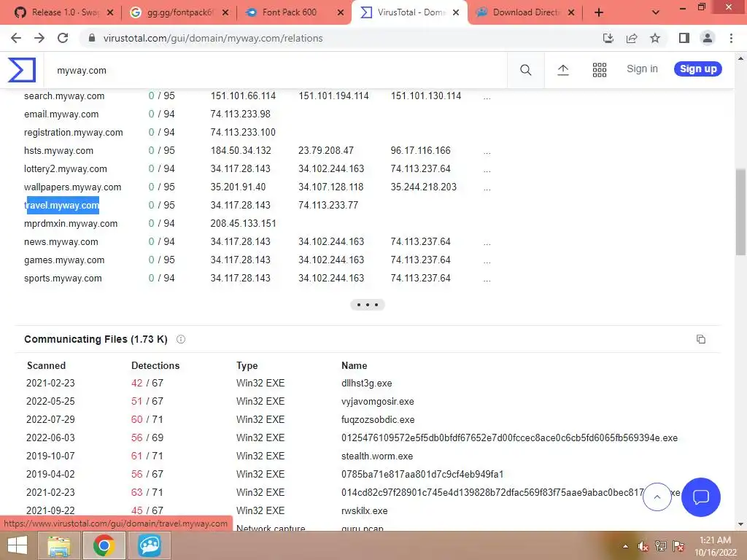Image resolution: width=747 pixels, height=560 pixels.
Task: Click the Action Center flag icon
Action: tap(678, 546)
